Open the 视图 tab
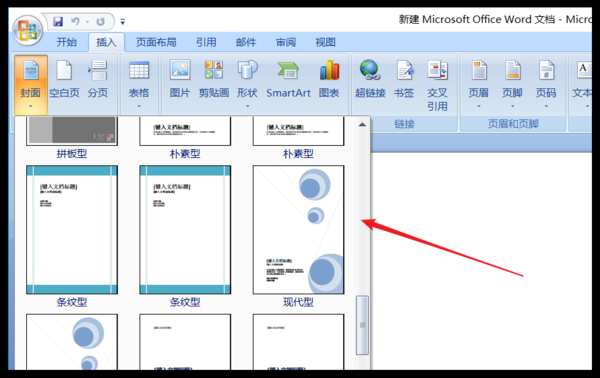This screenshot has width=600, height=378. (x=325, y=42)
